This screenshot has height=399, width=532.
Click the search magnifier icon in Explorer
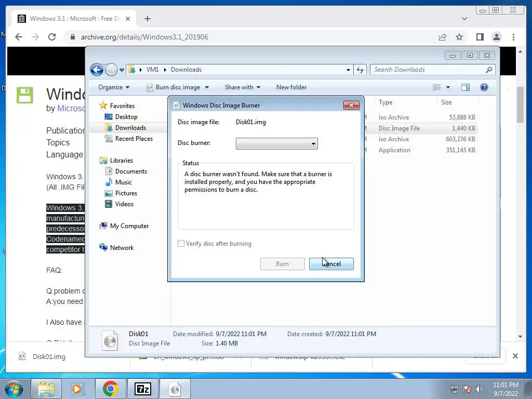coord(489,70)
